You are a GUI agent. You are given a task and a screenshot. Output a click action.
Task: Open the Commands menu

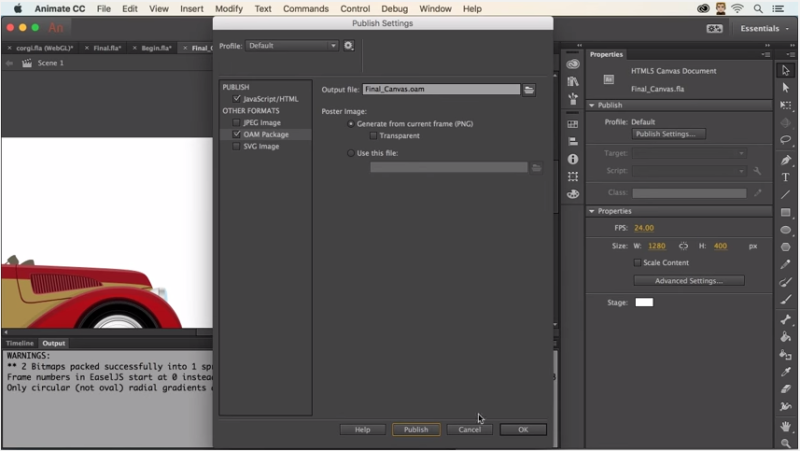[x=305, y=8]
